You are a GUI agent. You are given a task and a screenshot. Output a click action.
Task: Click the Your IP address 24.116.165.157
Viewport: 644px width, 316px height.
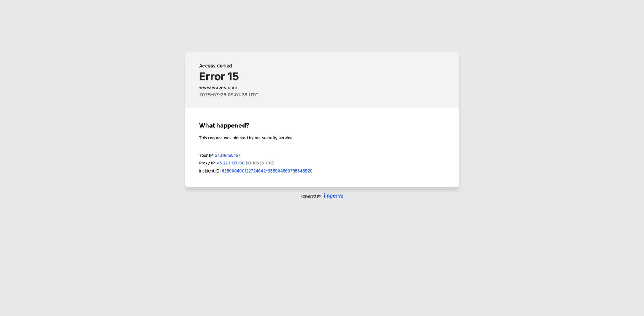(227, 156)
